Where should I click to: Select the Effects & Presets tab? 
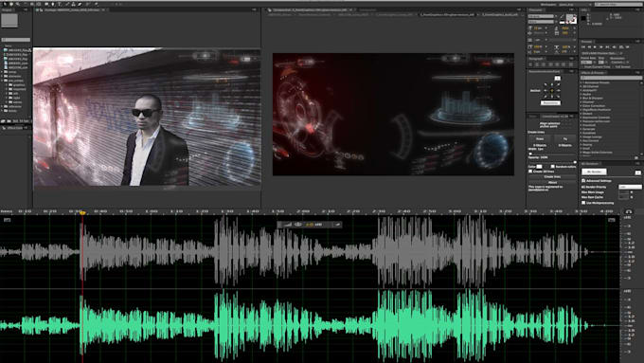592,73
